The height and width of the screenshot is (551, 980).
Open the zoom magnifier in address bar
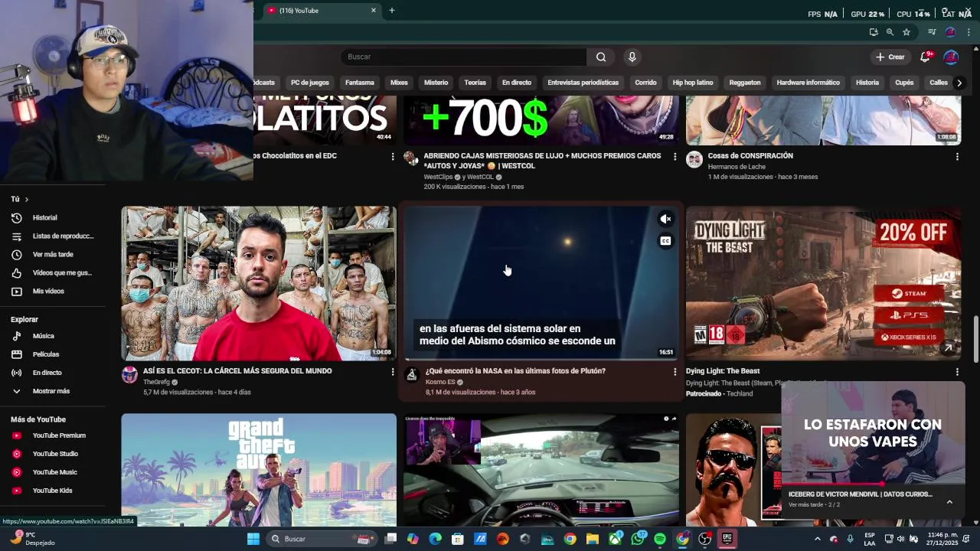890,32
